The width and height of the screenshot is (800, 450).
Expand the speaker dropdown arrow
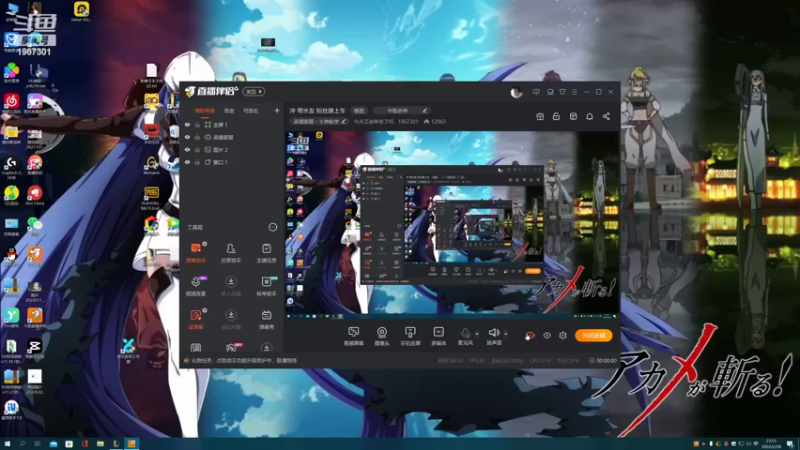506,334
